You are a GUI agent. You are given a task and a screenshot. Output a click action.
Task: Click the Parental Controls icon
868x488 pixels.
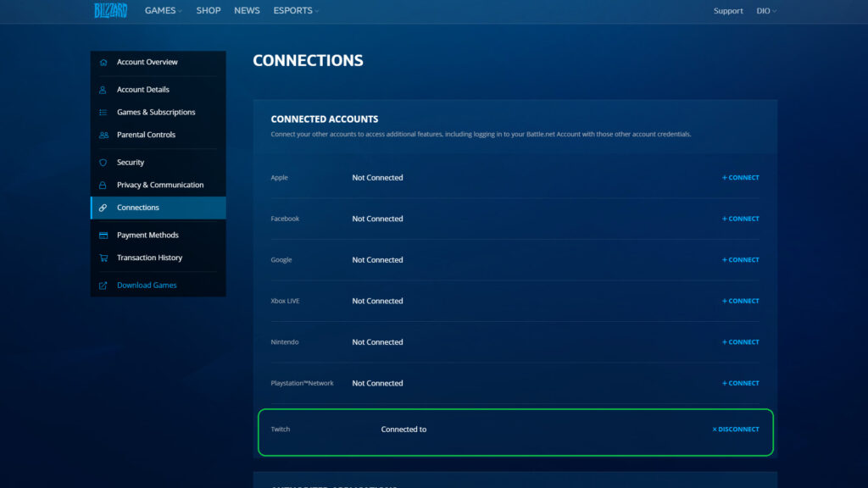tap(103, 134)
